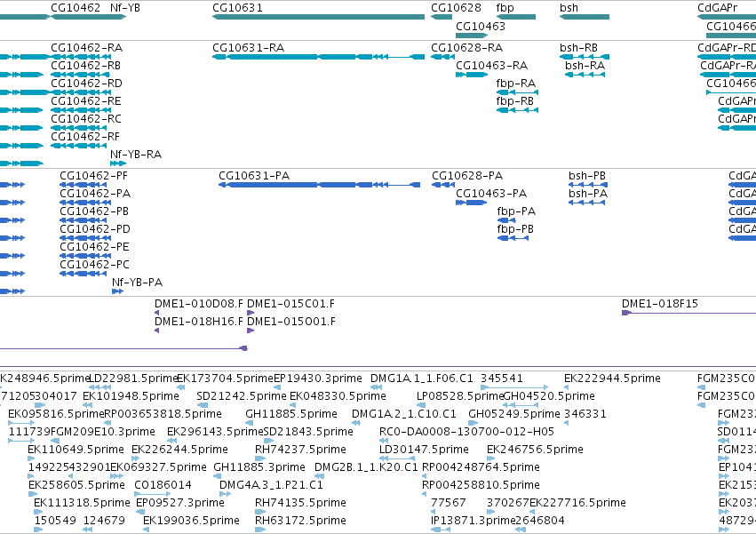The image size is (756, 534).
Task: Click protein Nf-YB-PA label
Action: [137, 283]
